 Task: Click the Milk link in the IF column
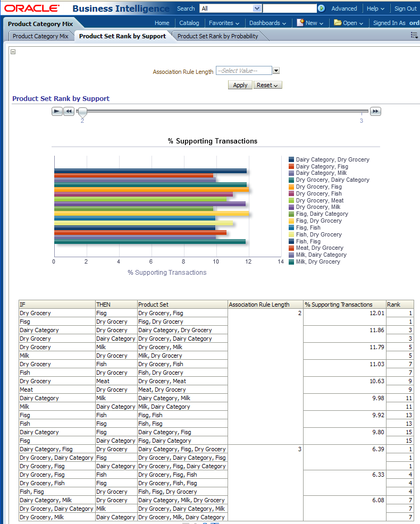click(x=25, y=356)
